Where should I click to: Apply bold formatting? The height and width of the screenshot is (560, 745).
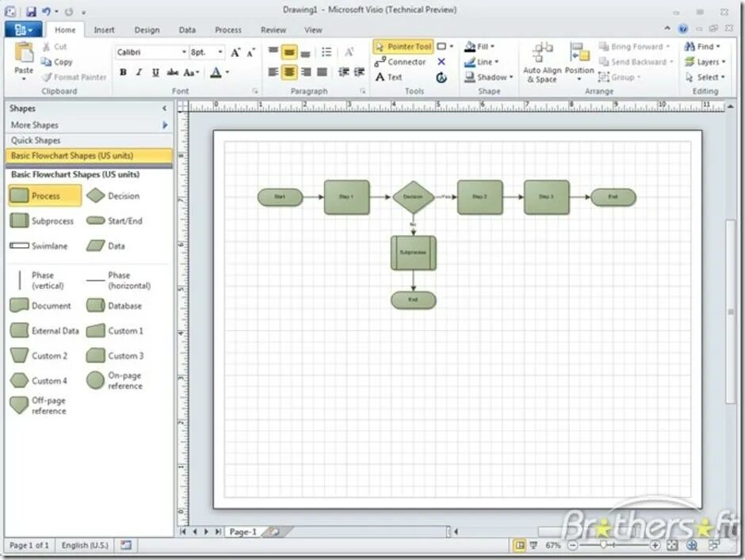(123, 71)
